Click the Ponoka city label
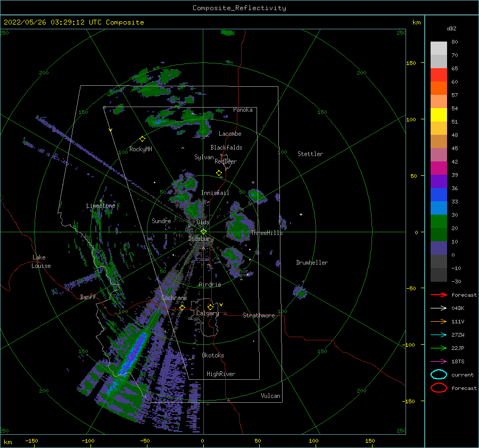479x448 pixels. (x=243, y=110)
